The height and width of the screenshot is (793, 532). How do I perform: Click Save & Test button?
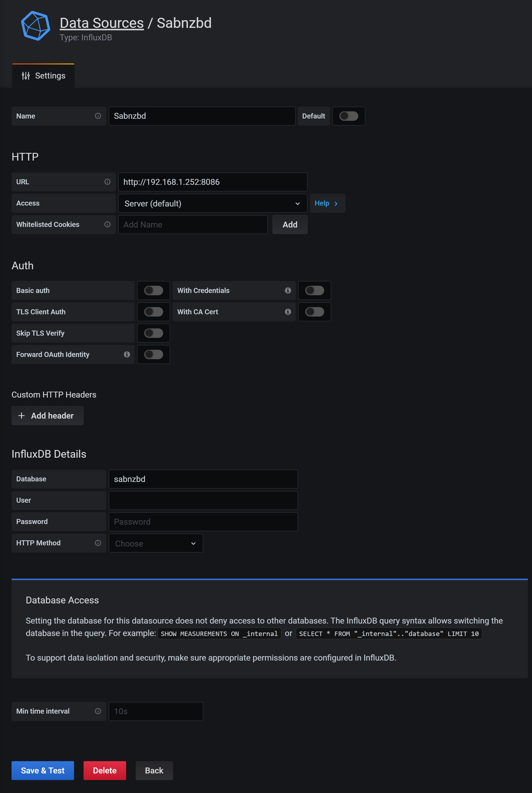tap(43, 770)
